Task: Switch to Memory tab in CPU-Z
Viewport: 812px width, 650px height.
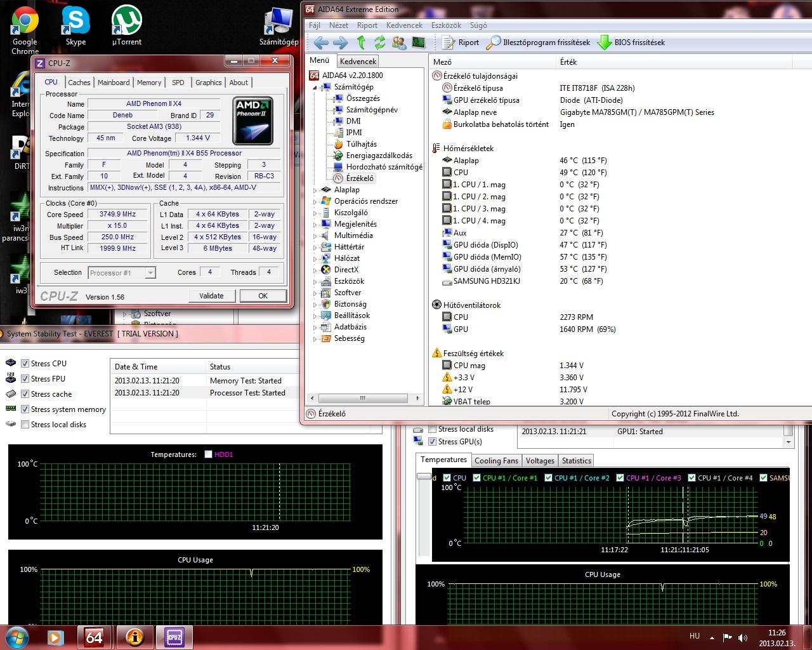Action: tap(149, 83)
